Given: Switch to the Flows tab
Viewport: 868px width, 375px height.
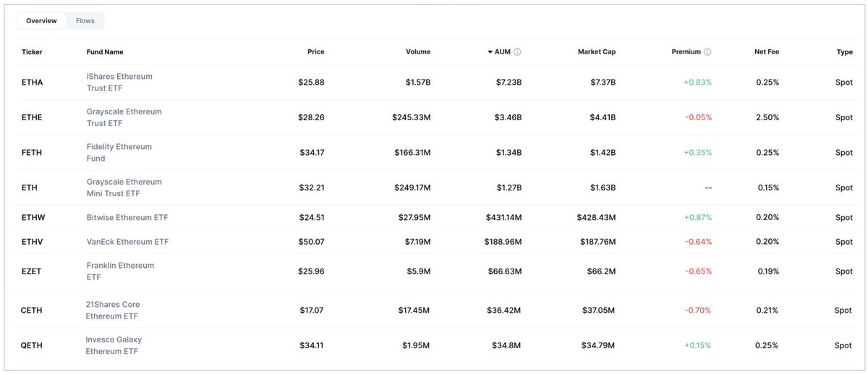Looking at the screenshot, I should tap(85, 21).
